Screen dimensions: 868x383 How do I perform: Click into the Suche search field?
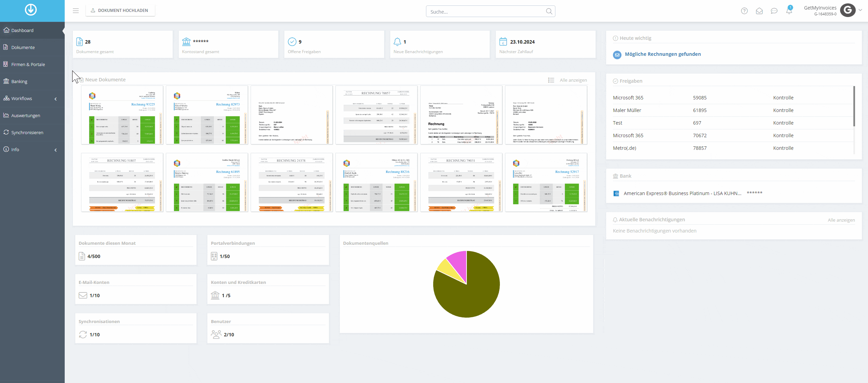coord(490,11)
